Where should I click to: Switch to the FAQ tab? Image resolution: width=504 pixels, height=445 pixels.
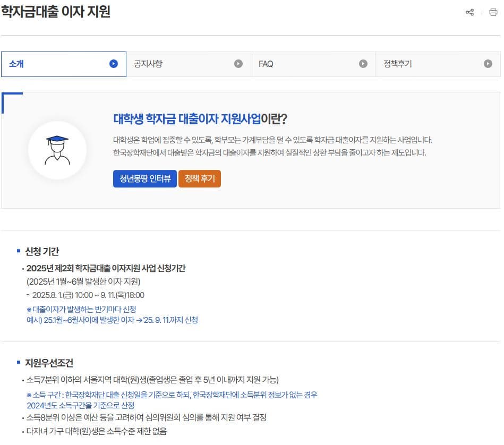point(266,64)
